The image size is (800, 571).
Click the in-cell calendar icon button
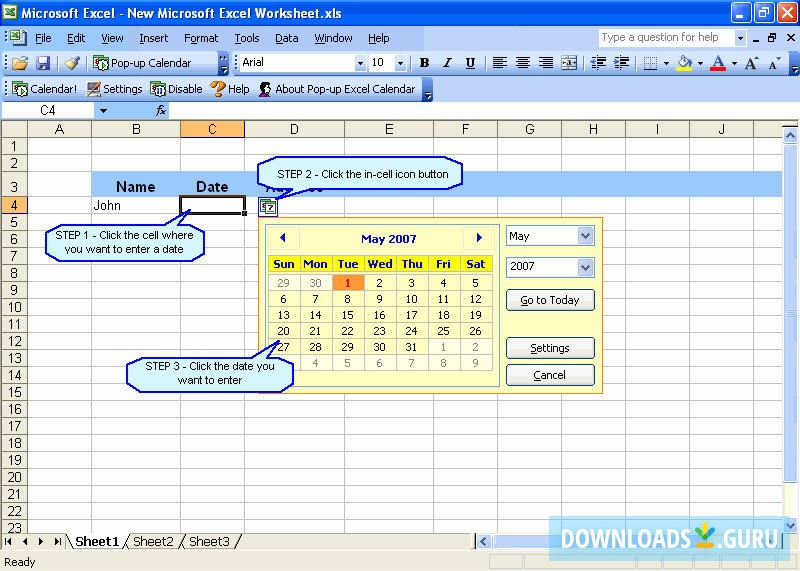[x=268, y=207]
